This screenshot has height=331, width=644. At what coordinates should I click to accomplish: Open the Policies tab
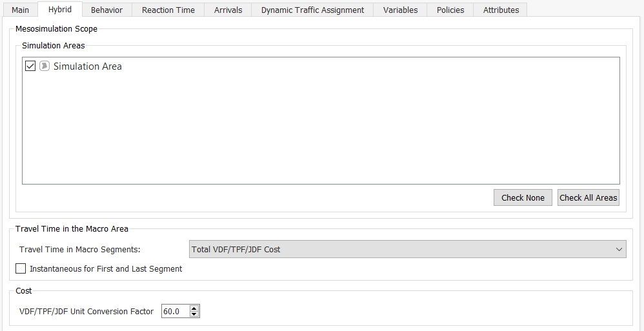coord(450,10)
